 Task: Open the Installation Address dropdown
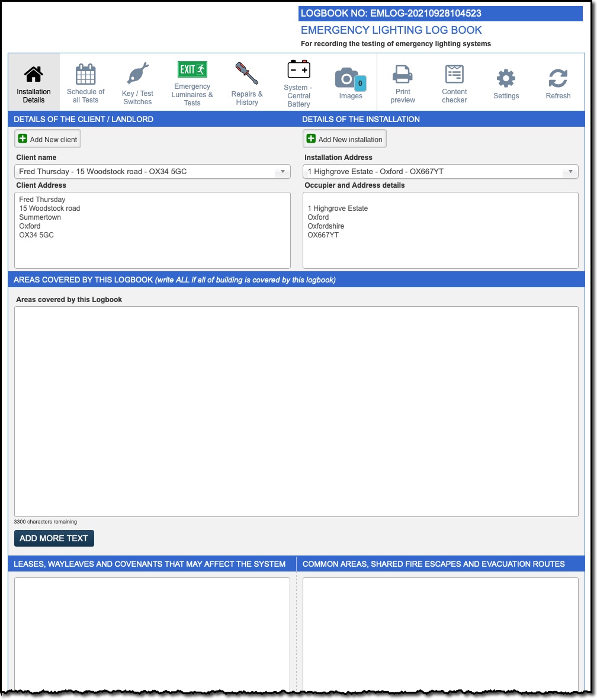440,171
